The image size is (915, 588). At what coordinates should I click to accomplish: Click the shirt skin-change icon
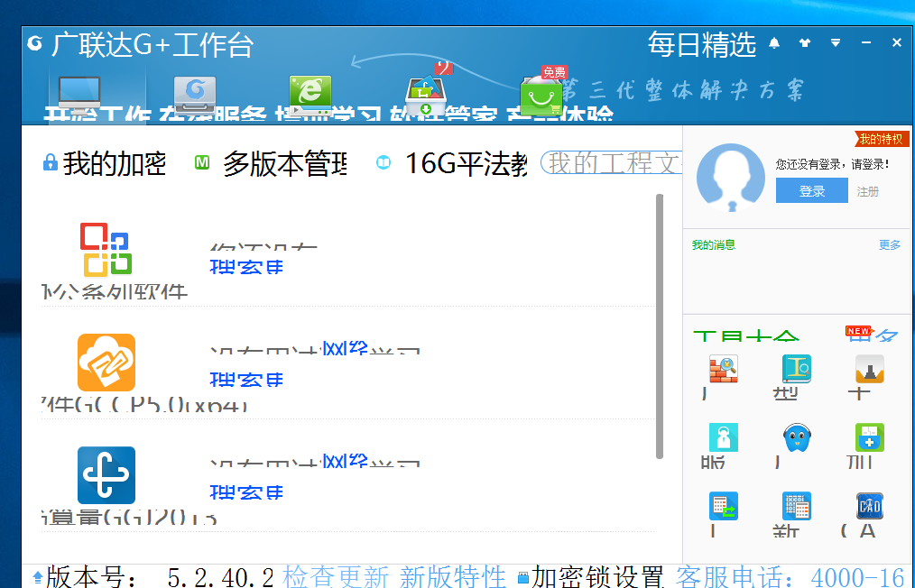point(805,43)
